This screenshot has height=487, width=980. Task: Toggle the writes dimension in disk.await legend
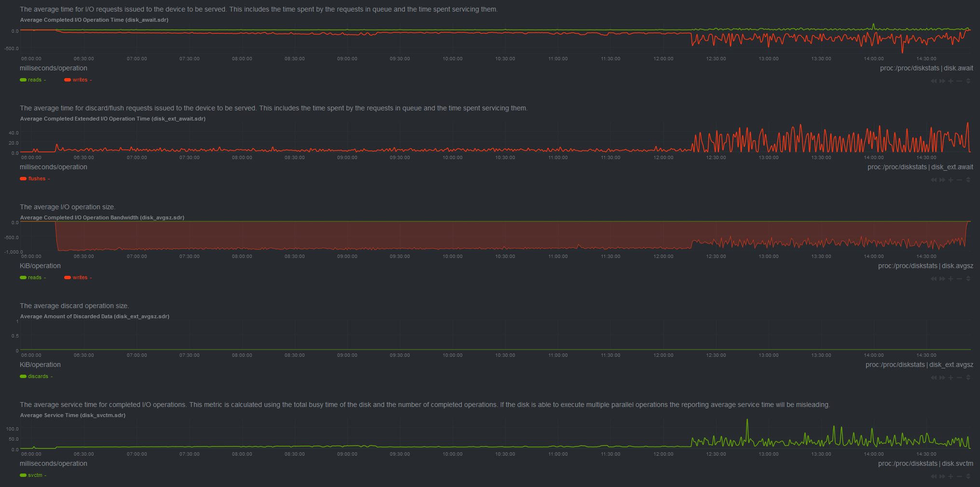tap(78, 80)
